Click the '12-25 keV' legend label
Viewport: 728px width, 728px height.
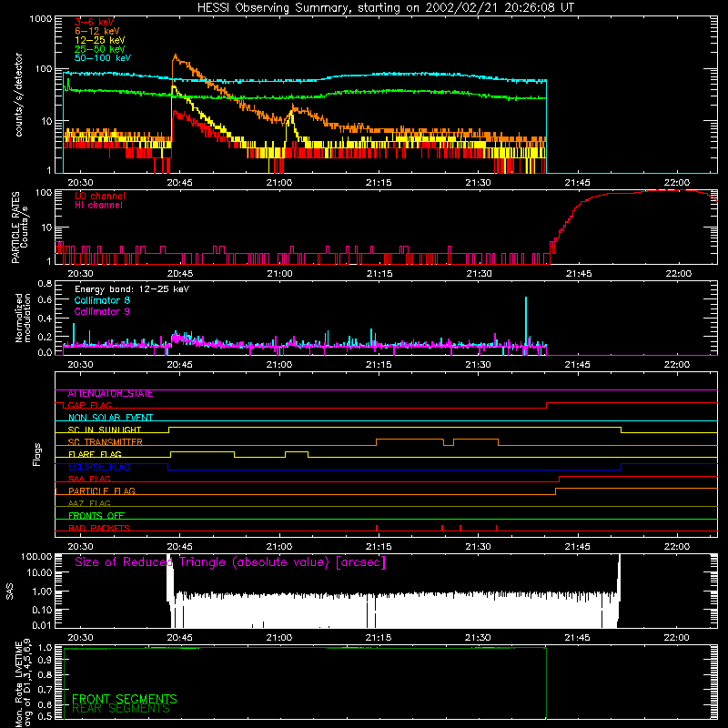(100, 40)
